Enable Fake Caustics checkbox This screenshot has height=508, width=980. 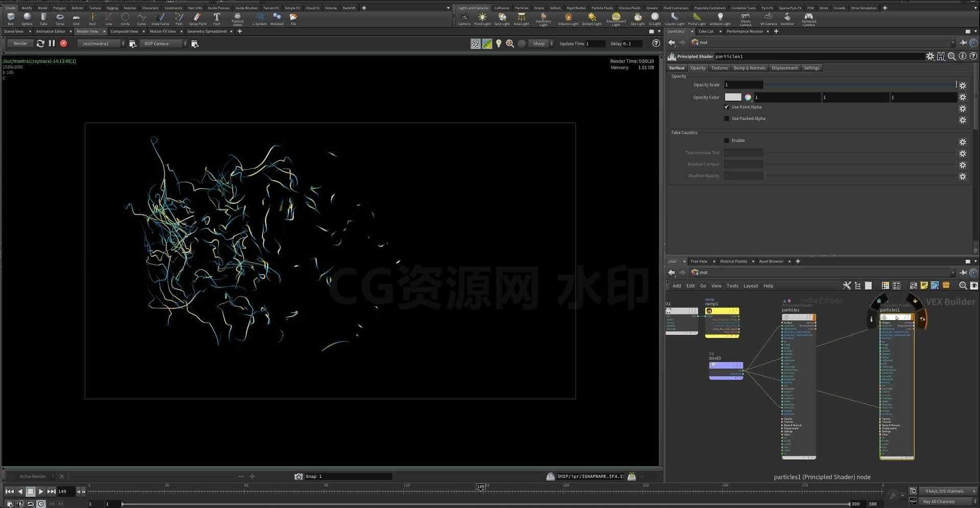(727, 141)
